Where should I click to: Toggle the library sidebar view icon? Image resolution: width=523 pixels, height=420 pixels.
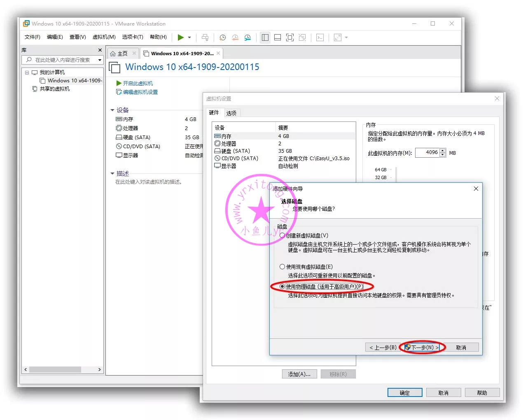click(265, 37)
